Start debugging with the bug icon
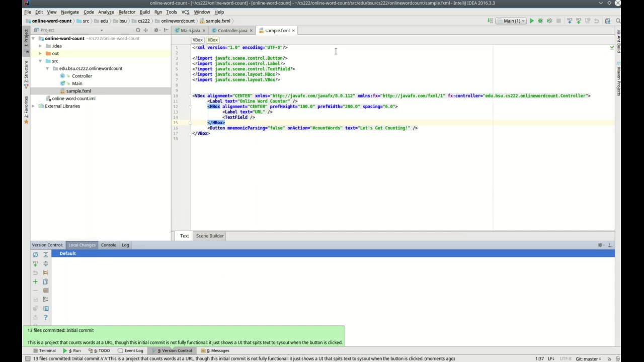 (540, 21)
